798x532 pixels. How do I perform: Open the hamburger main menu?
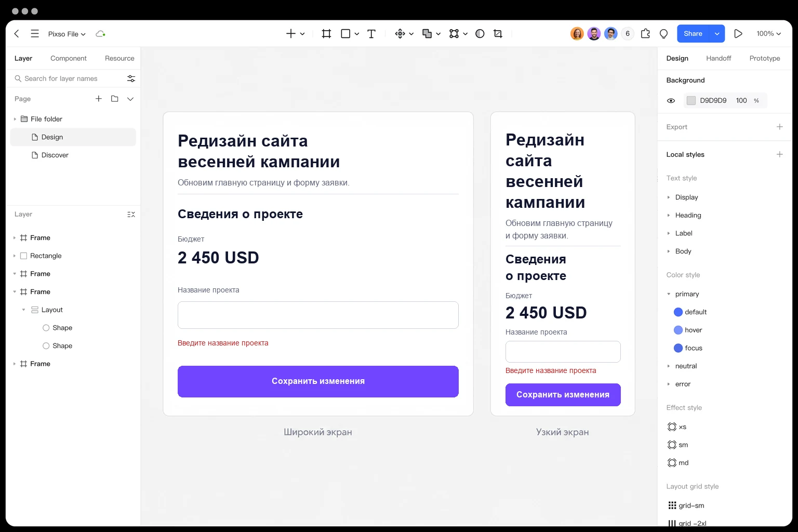pyautogui.click(x=35, y=34)
